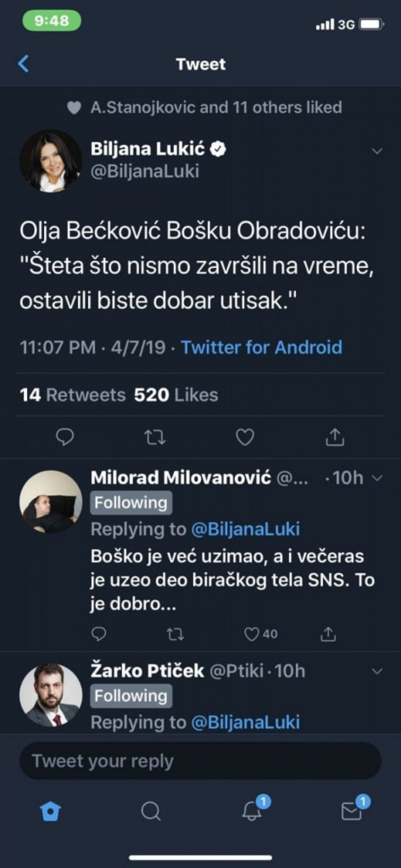Expand options chevron on Žarko Ptiček's reply

[x=377, y=671]
